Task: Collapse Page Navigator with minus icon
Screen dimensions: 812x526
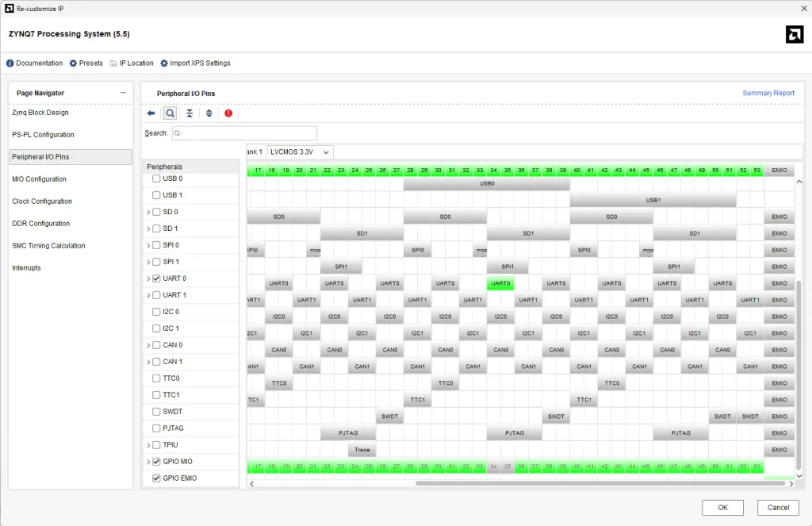Action: [123, 93]
